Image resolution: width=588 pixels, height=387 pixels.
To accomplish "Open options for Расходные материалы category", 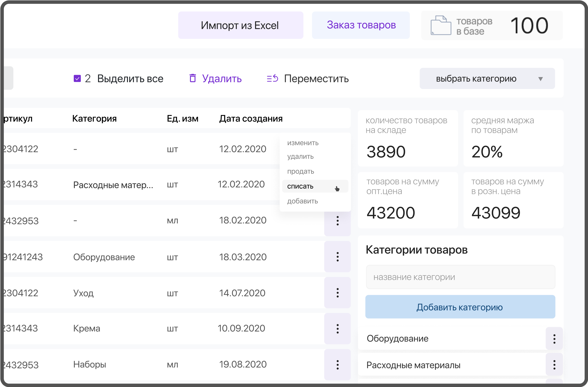I will [554, 365].
